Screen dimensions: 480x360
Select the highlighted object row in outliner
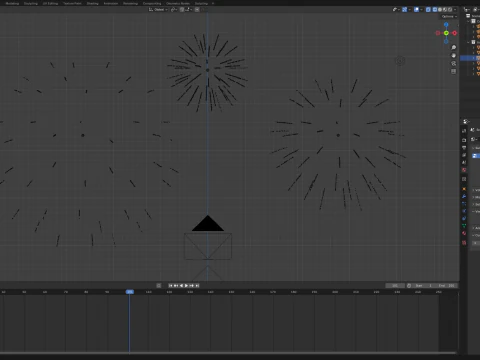(470, 58)
